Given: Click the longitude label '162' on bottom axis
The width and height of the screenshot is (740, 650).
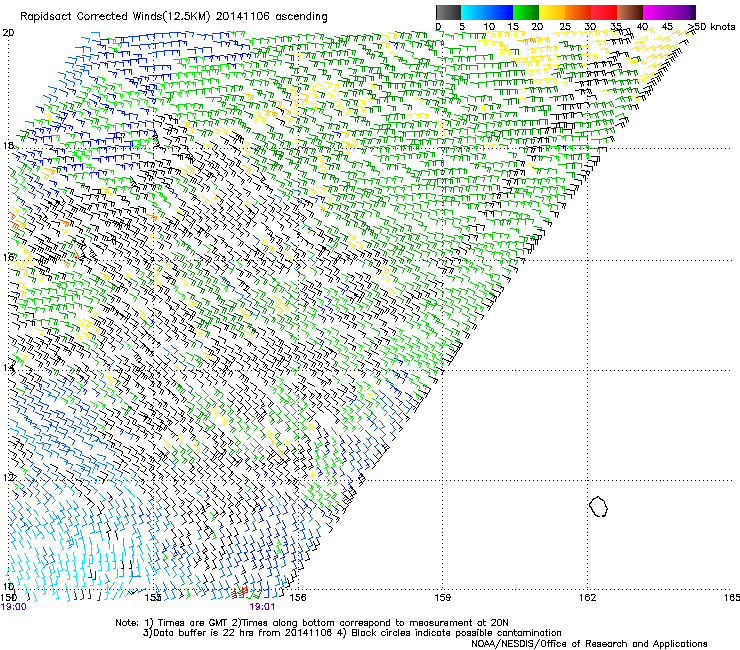Looking at the screenshot, I should [x=587, y=598].
